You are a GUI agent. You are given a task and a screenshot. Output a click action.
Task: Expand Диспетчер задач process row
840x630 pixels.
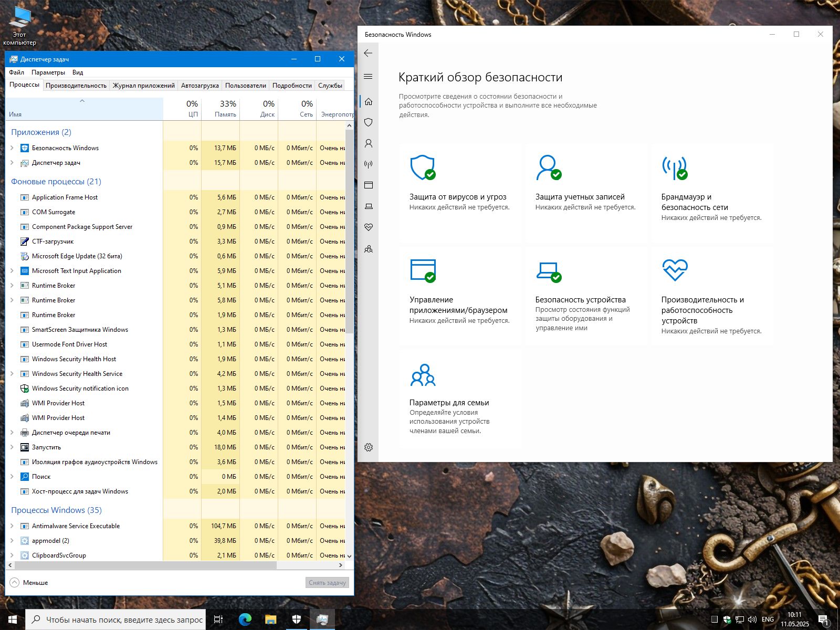[12, 163]
